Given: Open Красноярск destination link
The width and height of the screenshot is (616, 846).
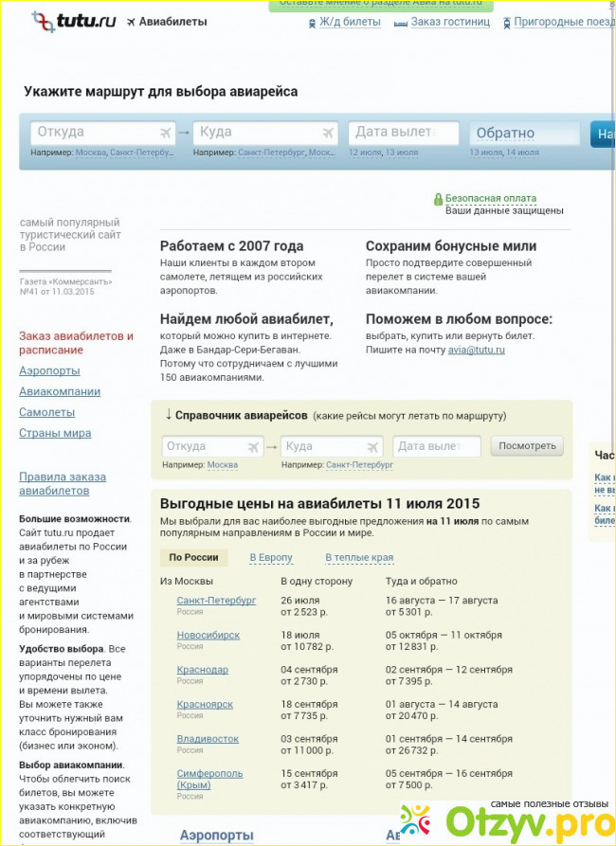Looking at the screenshot, I should pyautogui.click(x=205, y=704).
